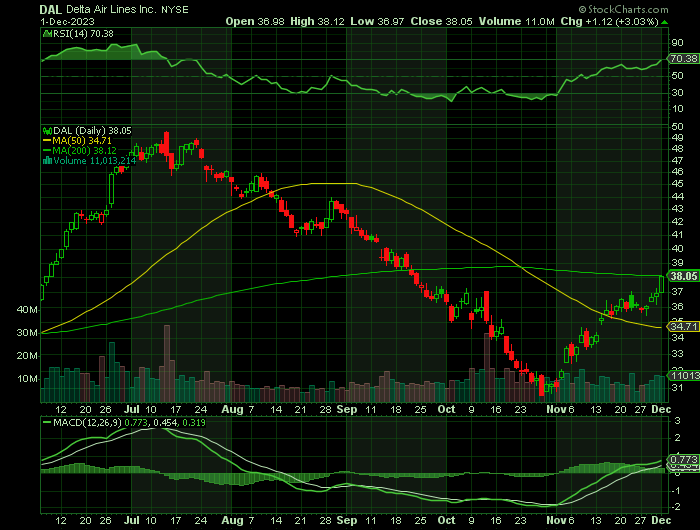Screen dimensions: 700x530
Task: Click 'Oct' on the price chart date axis
Action: click(446, 409)
